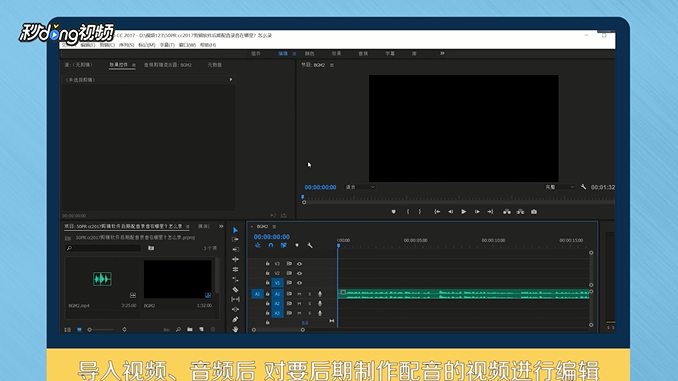Image resolution: width=678 pixels, height=381 pixels.
Task: Open BGM2 timeline panel menu
Action: click(274, 226)
